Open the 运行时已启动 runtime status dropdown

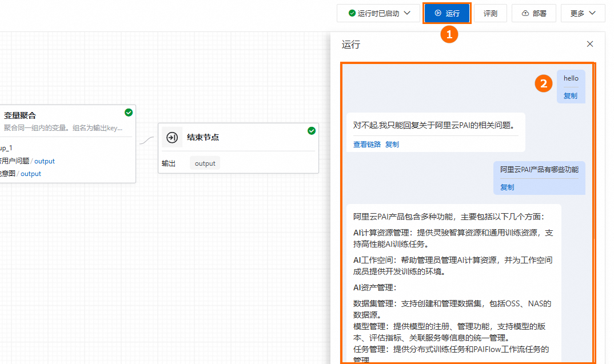(378, 13)
